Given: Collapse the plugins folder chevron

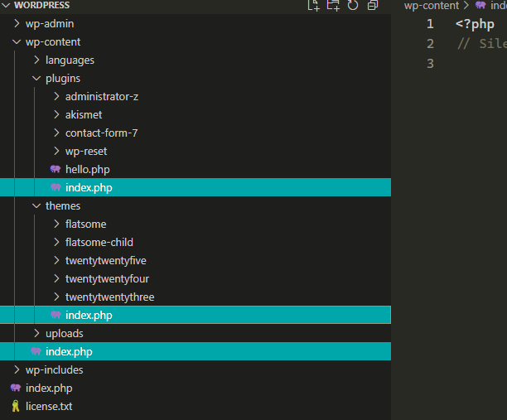Looking at the screenshot, I should (36, 78).
